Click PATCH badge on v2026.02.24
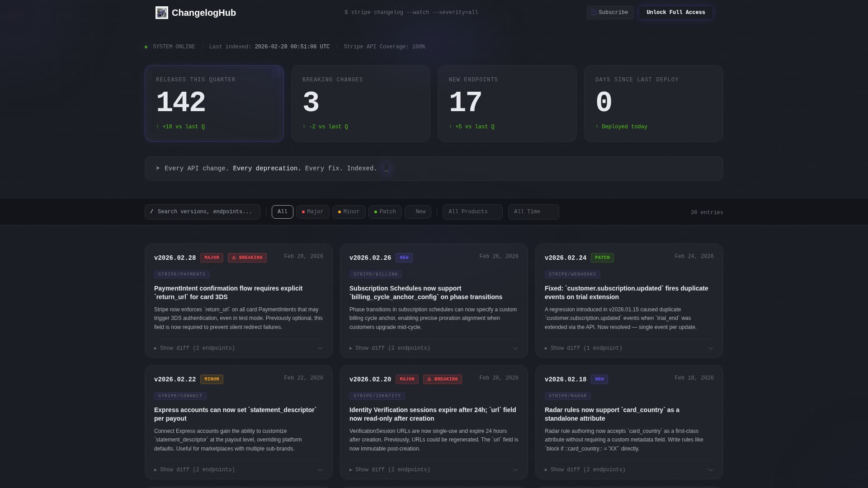The image size is (868, 488). [x=602, y=258]
